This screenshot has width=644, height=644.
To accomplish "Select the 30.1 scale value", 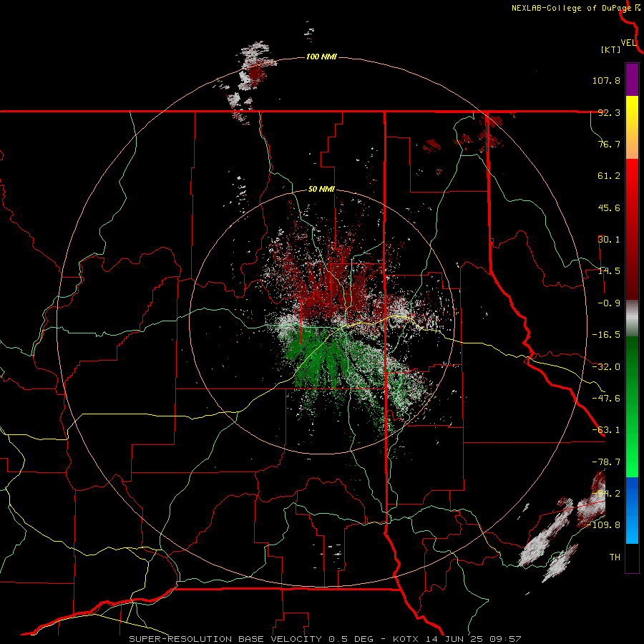I will coord(609,240).
